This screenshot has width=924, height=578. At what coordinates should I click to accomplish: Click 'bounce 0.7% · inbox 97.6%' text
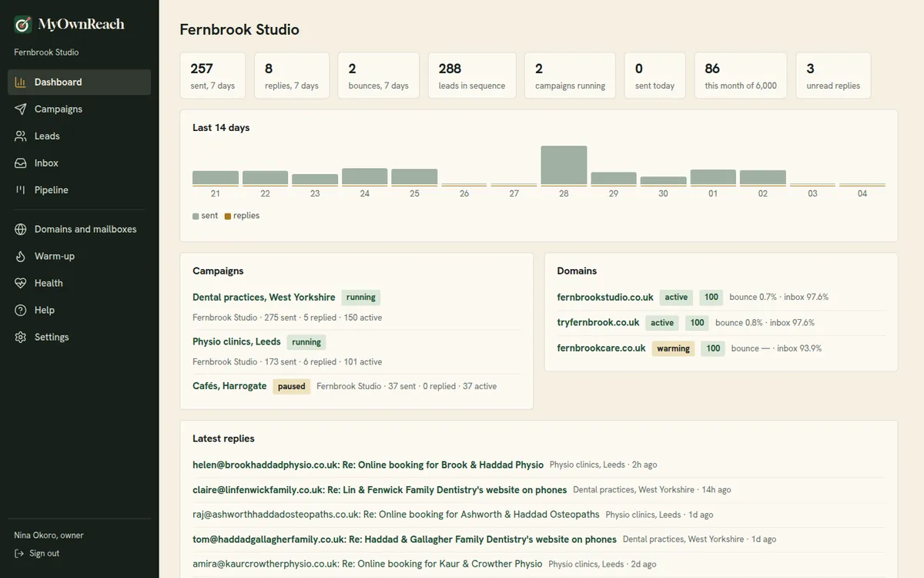point(779,297)
